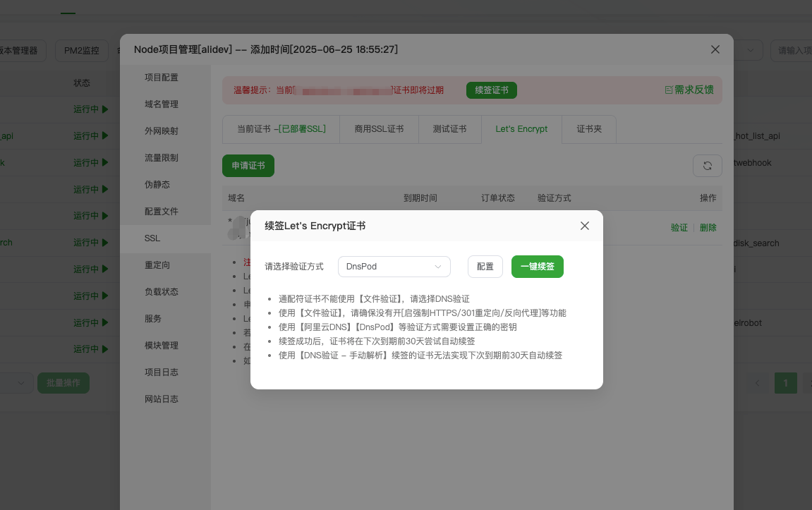The image size is (812, 510).
Task: Click the 删除 link in certificate row
Action: coord(708,228)
